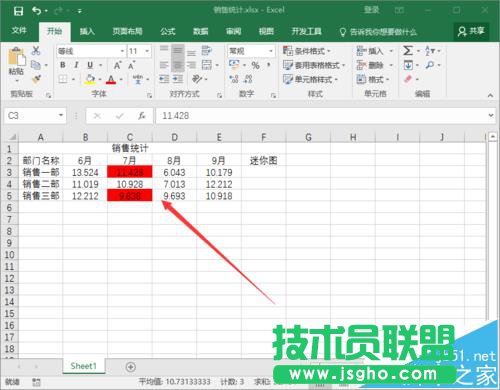Cut selection with the scissors icon
Image resolution: width=500 pixels, height=390 pixels.
pos(36,50)
